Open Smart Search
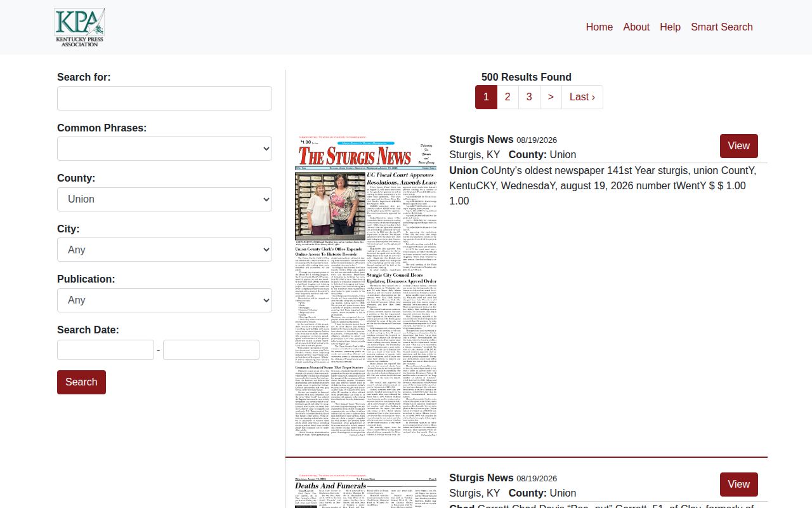This screenshot has width=812, height=508. [722, 27]
